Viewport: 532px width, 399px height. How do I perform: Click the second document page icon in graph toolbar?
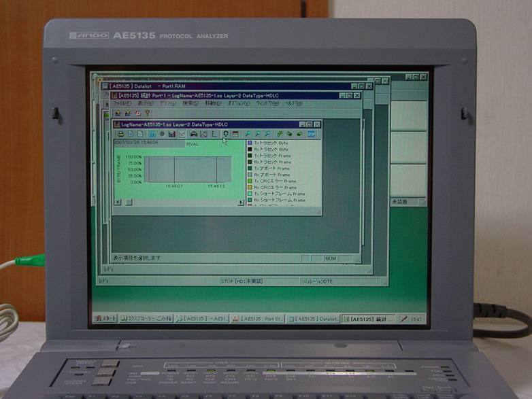(x=139, y=134)
